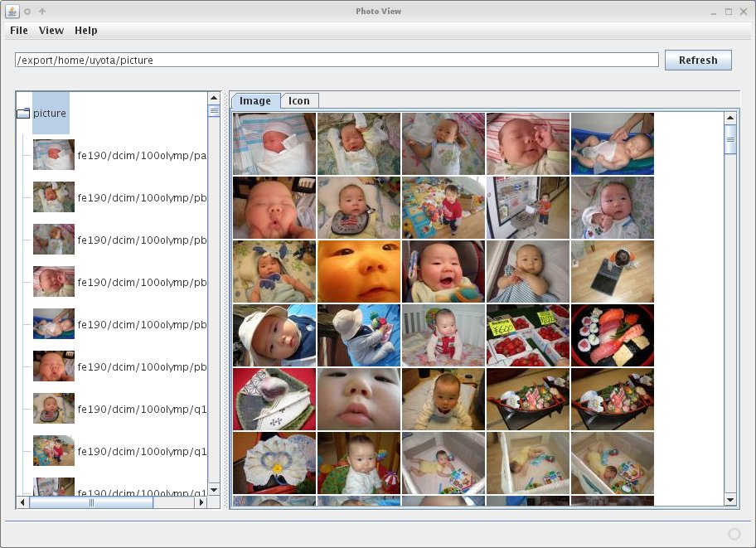This screenshot has width=756, height=548.
Task: Open the File menu
Action: [19, 31]
